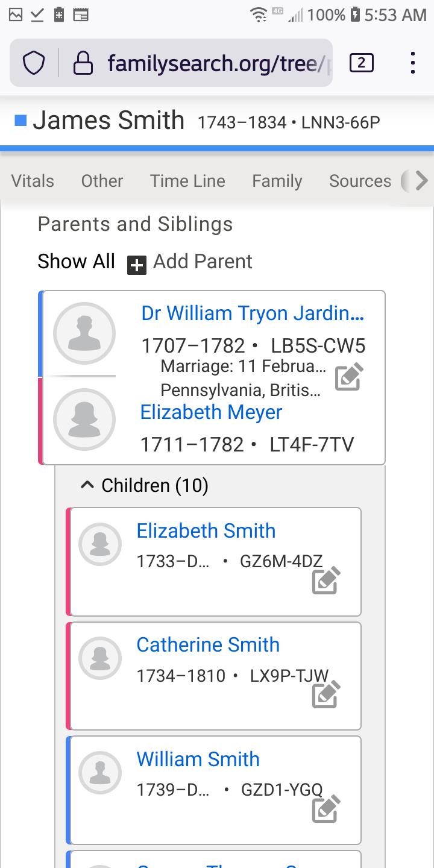434x868 pixels.
Task: Open the Elizabeth Meyer person link
Action: pyautogui.click(x=211, y=412)
